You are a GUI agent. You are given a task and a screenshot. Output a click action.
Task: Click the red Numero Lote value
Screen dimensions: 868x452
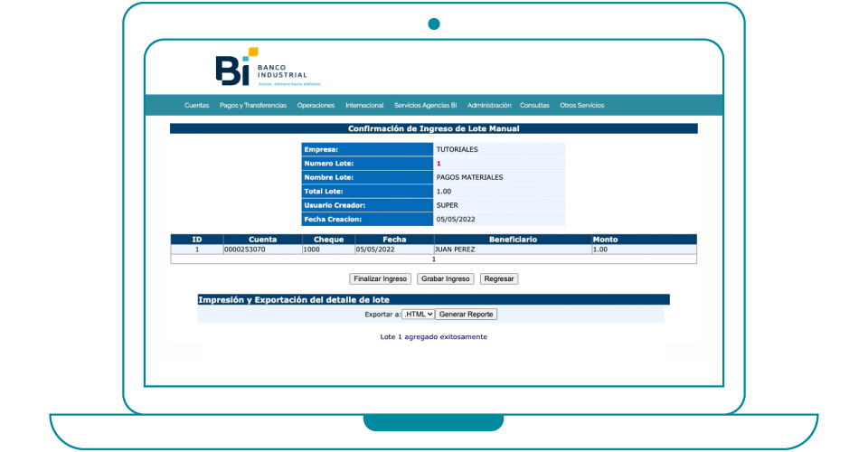coord(439,164)
